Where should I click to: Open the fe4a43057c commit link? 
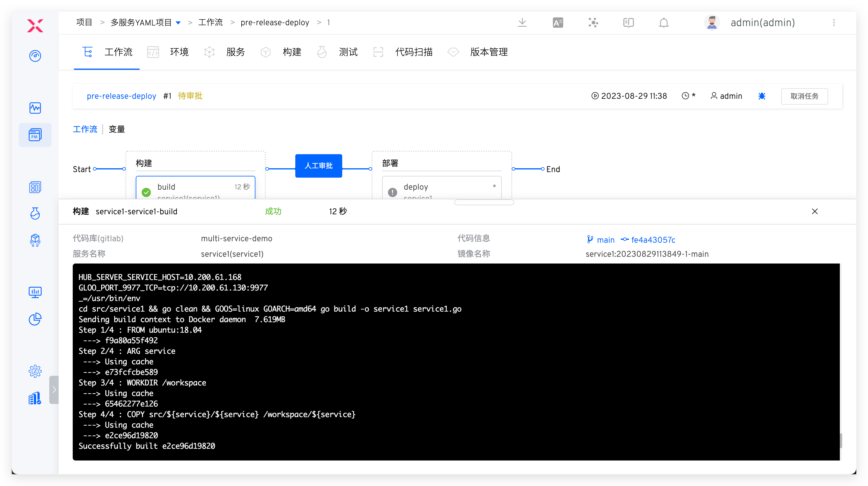(653, 239)
